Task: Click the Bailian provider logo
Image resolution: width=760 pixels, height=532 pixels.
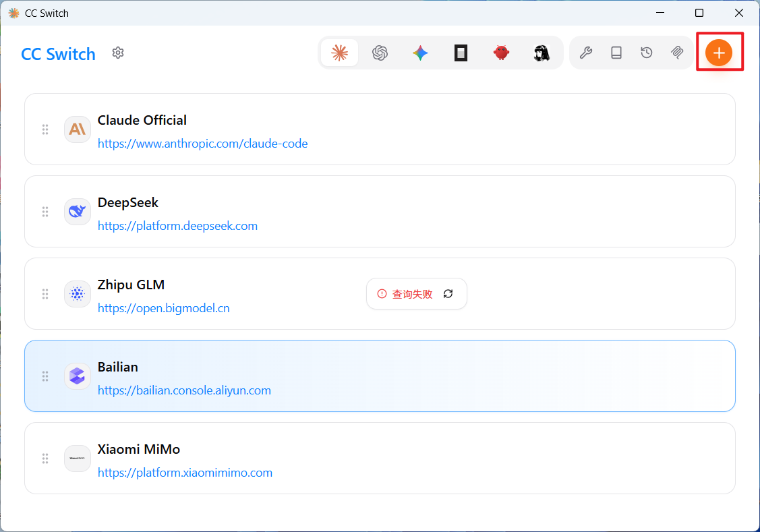Action: click(x=78, y=376)
